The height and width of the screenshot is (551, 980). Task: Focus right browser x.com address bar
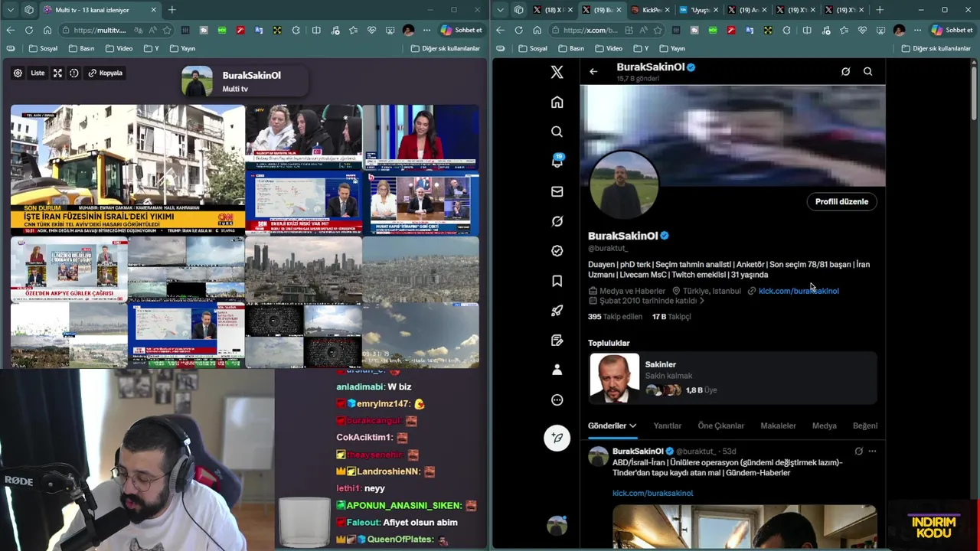coord(590,30)
